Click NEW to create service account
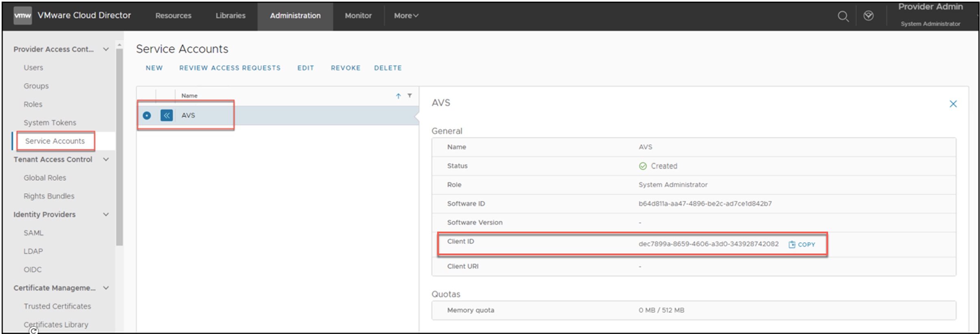Screen dimensions: 980x334 tap(154, 68)
